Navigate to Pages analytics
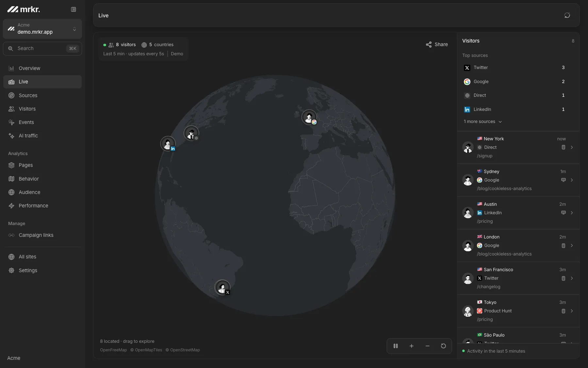 42,165
